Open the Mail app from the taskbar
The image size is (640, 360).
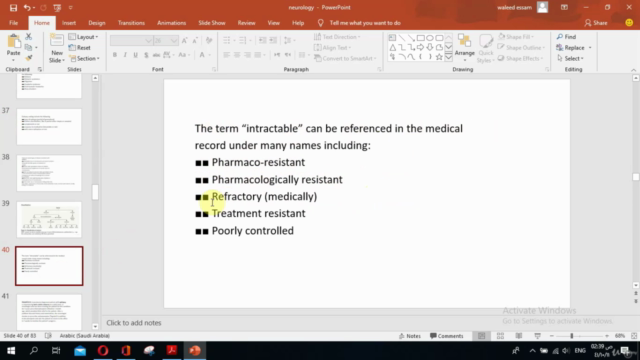80,351
